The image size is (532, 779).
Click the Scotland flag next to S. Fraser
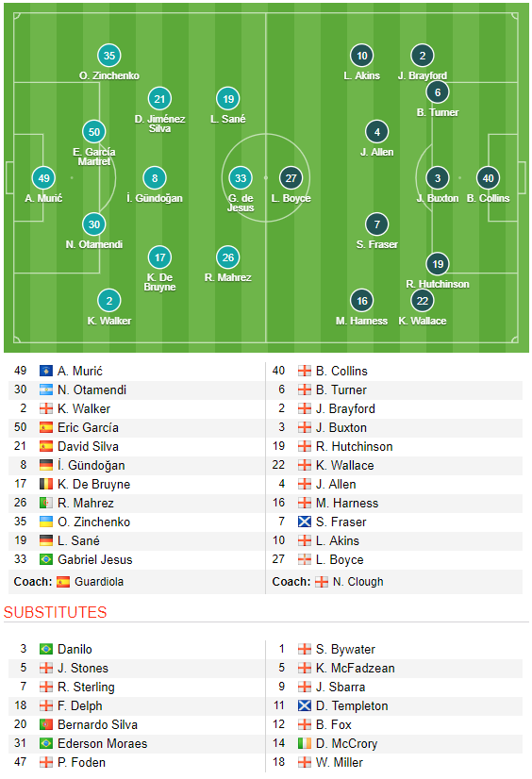coord(305,522)
